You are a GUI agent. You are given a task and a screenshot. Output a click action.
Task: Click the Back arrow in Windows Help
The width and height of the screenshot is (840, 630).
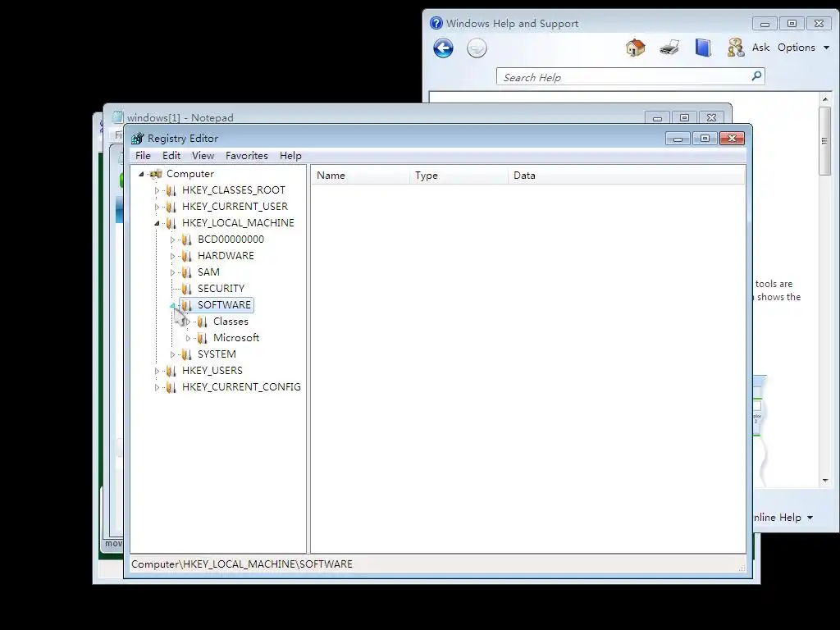443,48
